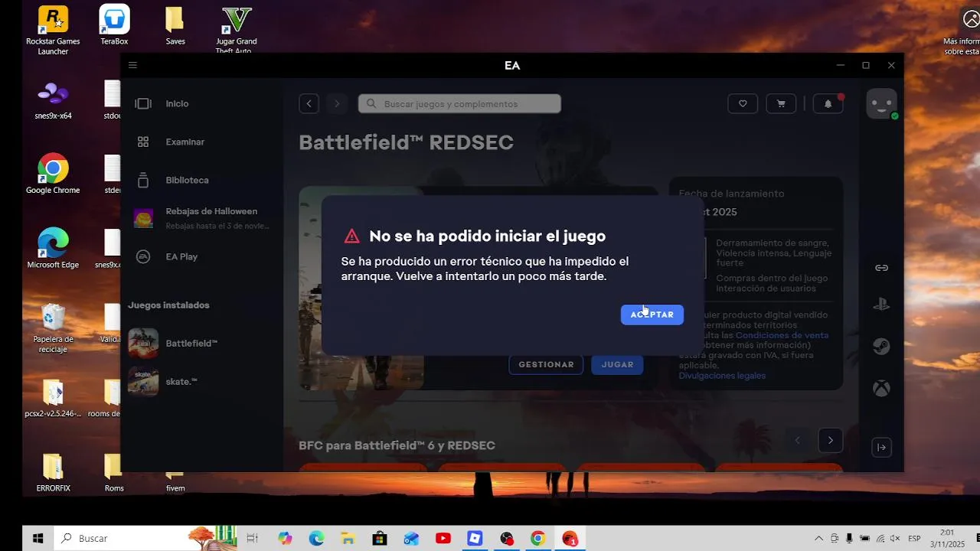The height and width of the screenshot is (551, 980).
Task: Expand hidden system tray icons
Action: 818,538
